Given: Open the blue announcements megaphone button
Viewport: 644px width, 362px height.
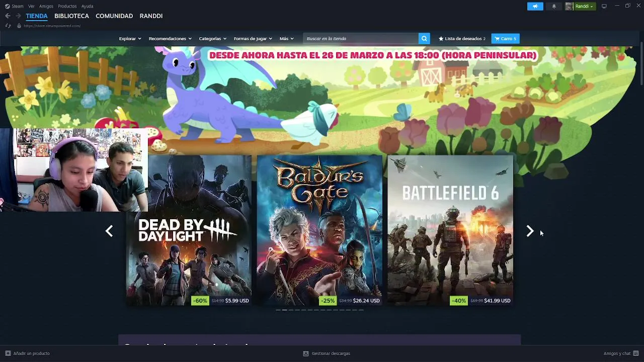Looking at the screenshot, I should [x=535, y=6].
